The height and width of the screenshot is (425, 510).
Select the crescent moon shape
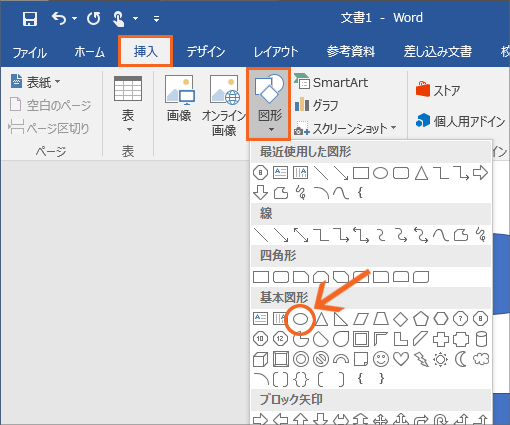pos(461,359)
